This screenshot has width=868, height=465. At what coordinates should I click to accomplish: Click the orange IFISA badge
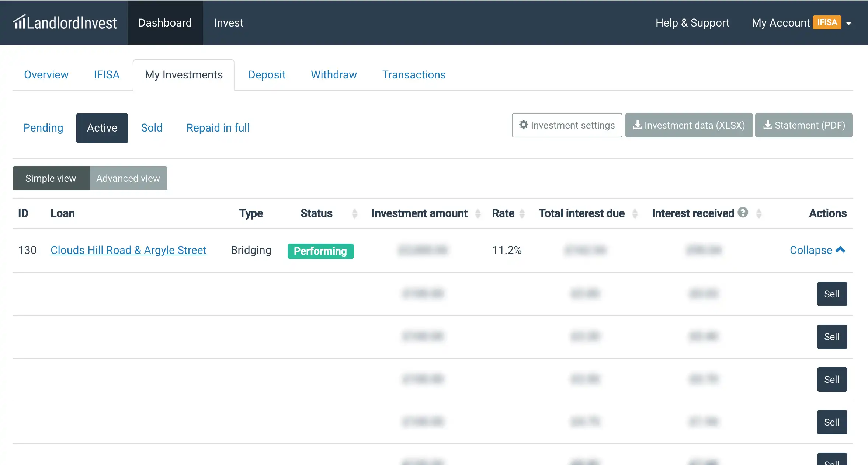[x=827, y=22]
